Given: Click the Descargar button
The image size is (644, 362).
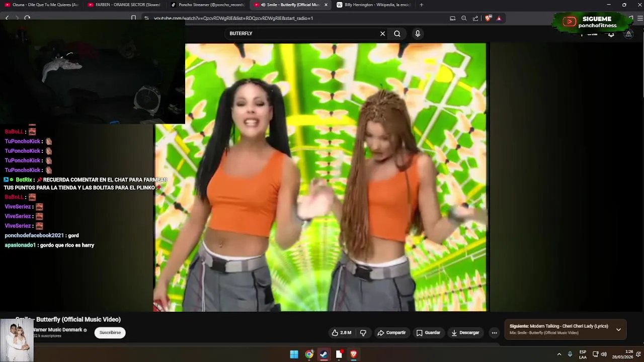Looking at the screenshot, I should (x=465, y=333).
